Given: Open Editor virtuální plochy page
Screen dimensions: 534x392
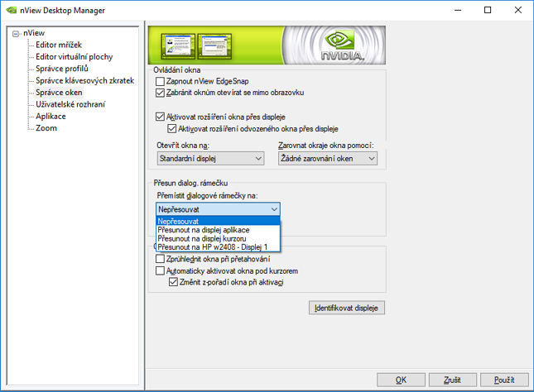Looking at the screenshot, I should (75, 57).
